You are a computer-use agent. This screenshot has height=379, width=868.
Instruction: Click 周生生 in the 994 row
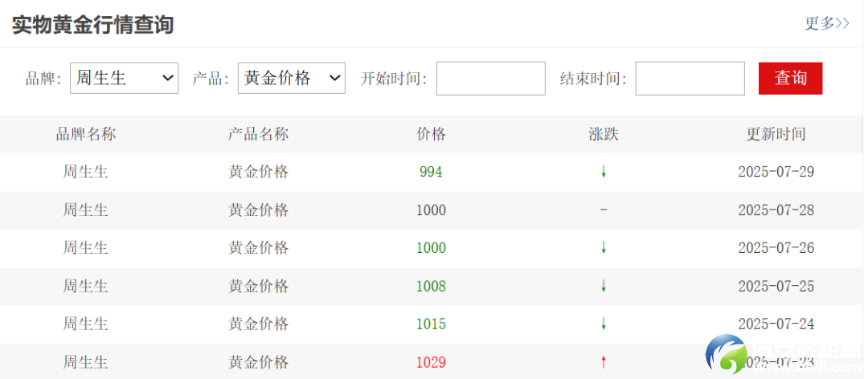pyautogui.click(x=85, y=172)
